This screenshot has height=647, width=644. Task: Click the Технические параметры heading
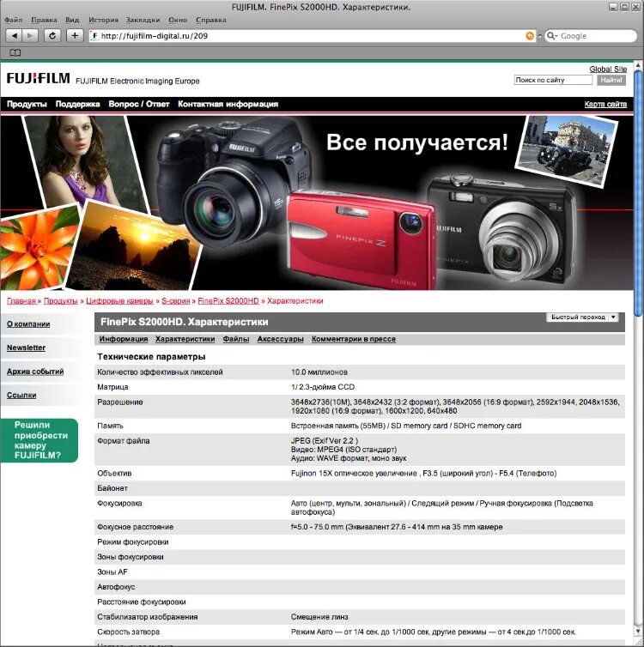pyautogui.click(x=151, y=356)
